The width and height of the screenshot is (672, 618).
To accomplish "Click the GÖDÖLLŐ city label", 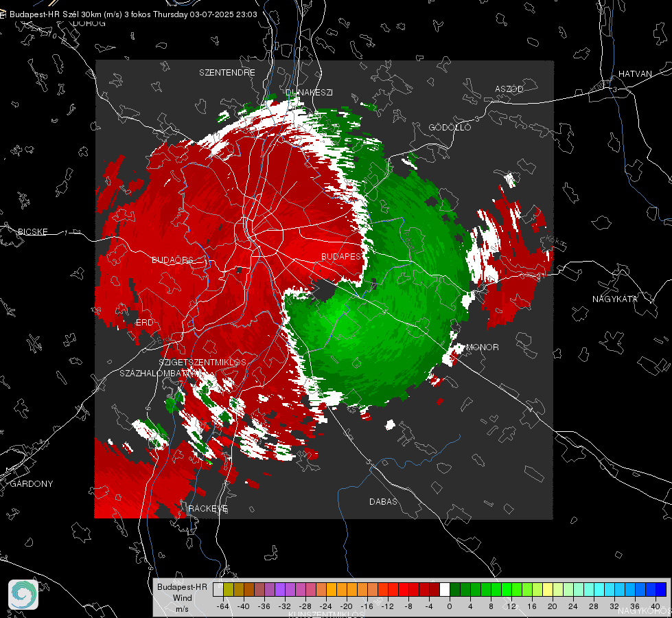I will click(450, 127).
